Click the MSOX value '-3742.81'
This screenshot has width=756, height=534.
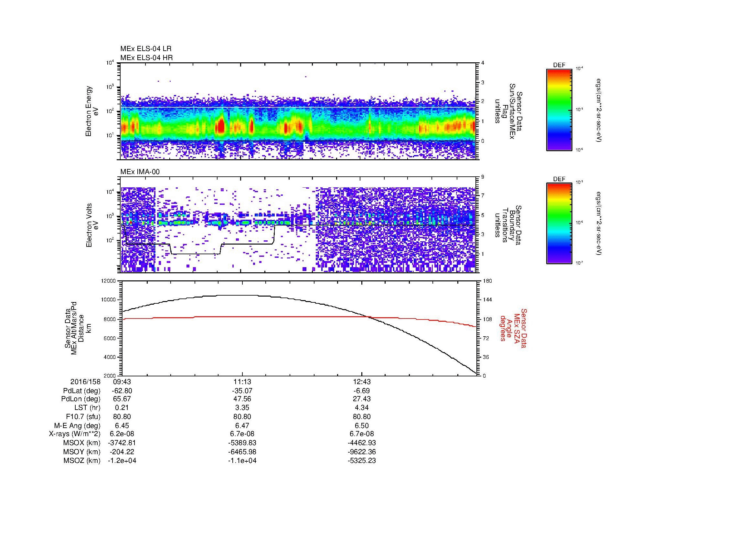pyautogui.click(x=122, y=443)
